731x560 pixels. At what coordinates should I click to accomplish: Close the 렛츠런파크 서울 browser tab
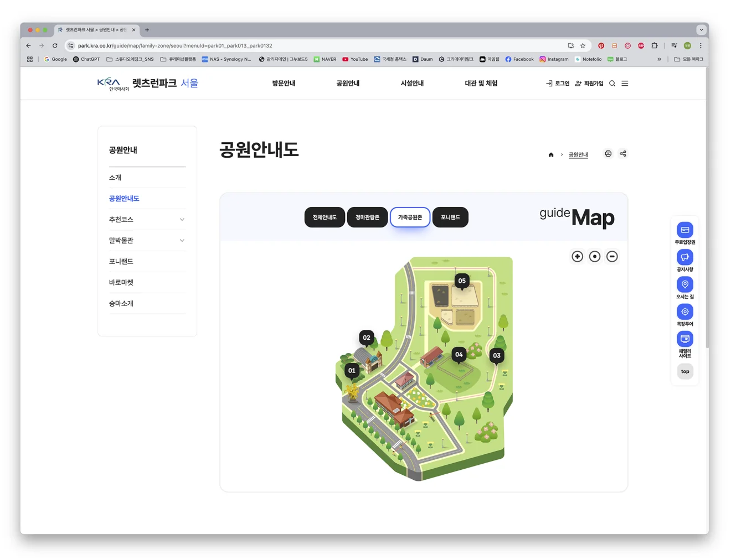pyautogui.click(x=133, y=30)
